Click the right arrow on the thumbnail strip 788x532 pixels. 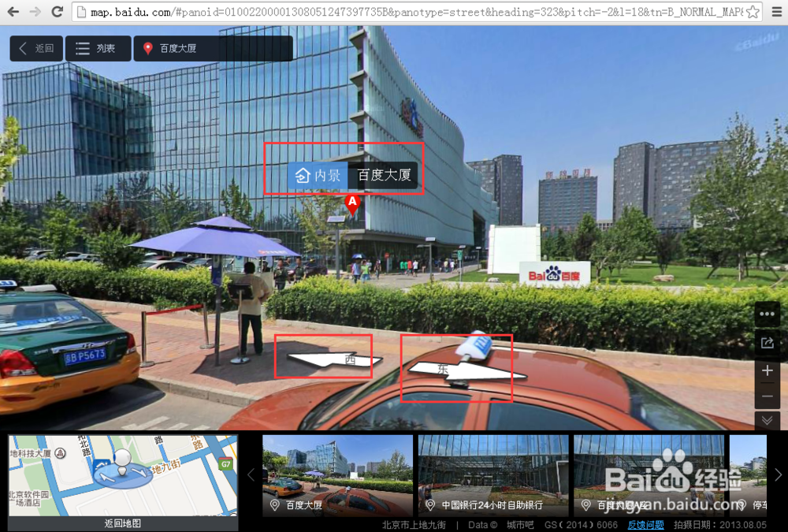coord(780,474)
